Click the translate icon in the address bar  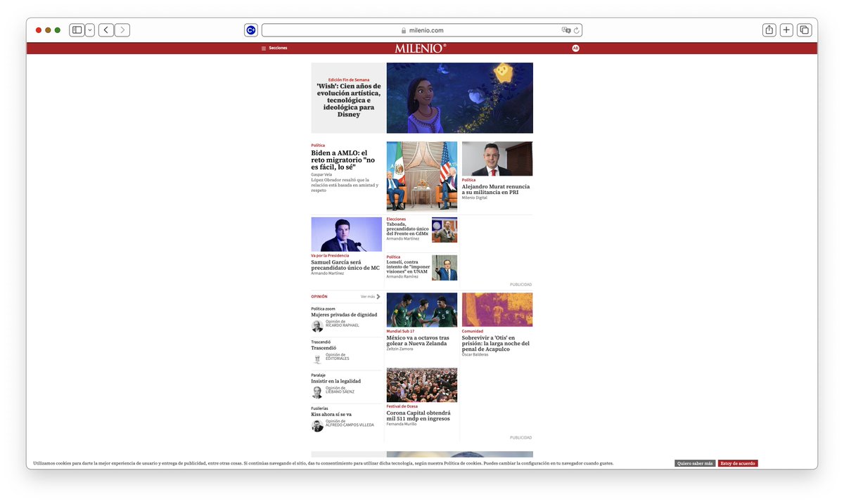[x=566, y=30]
